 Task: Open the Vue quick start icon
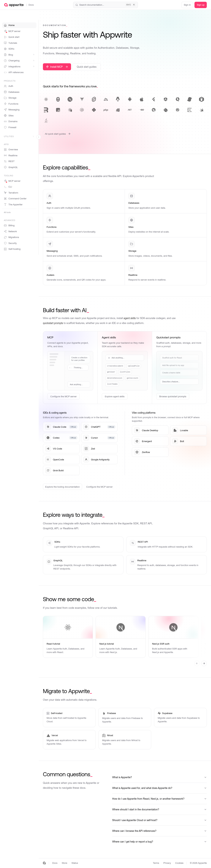point(82,99)
